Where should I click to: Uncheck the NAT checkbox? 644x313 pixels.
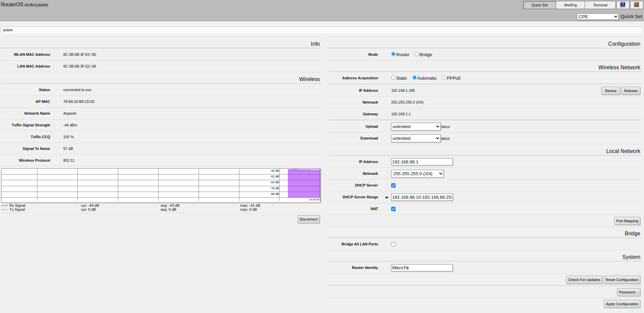coord(393,209)
